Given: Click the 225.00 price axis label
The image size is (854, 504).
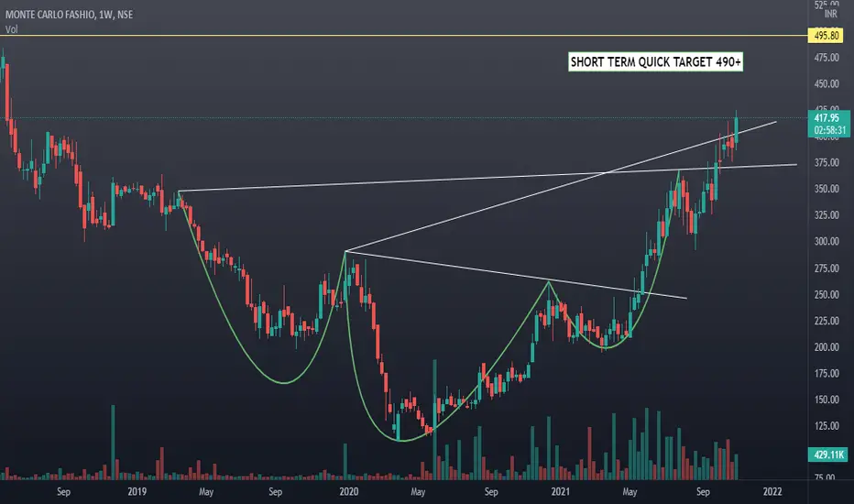Looking at the screenshot, I should [x=827, y=321].
